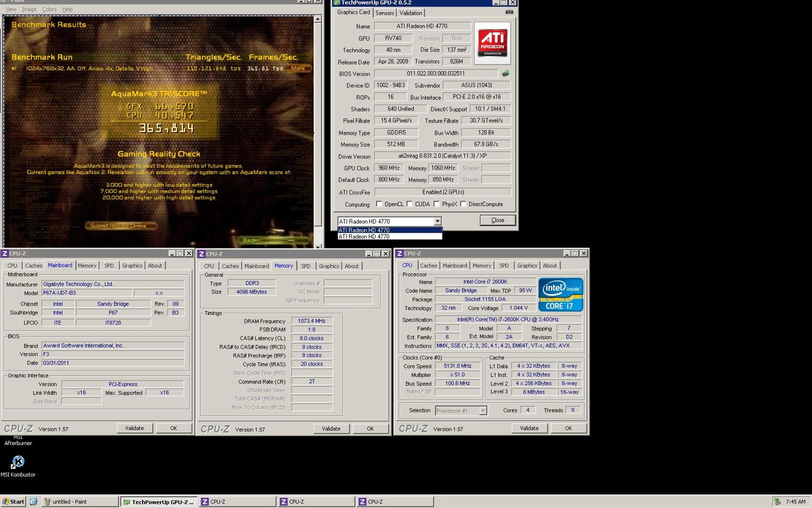Click the system tray network icon
The image size is (812, 508).
(x=776, y=501)
